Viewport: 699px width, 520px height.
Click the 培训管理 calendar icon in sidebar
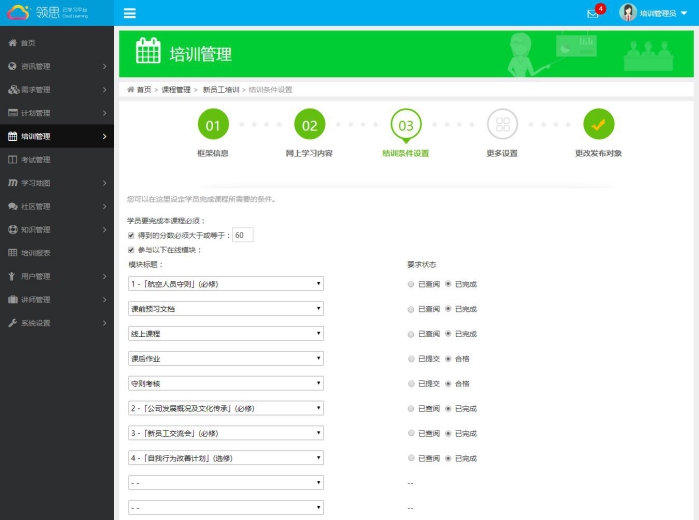coord(12,136)
